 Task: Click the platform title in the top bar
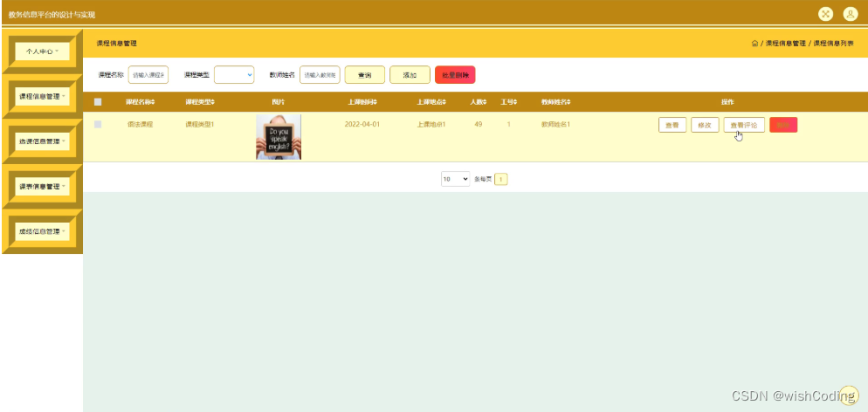click(x=52, y=15)
